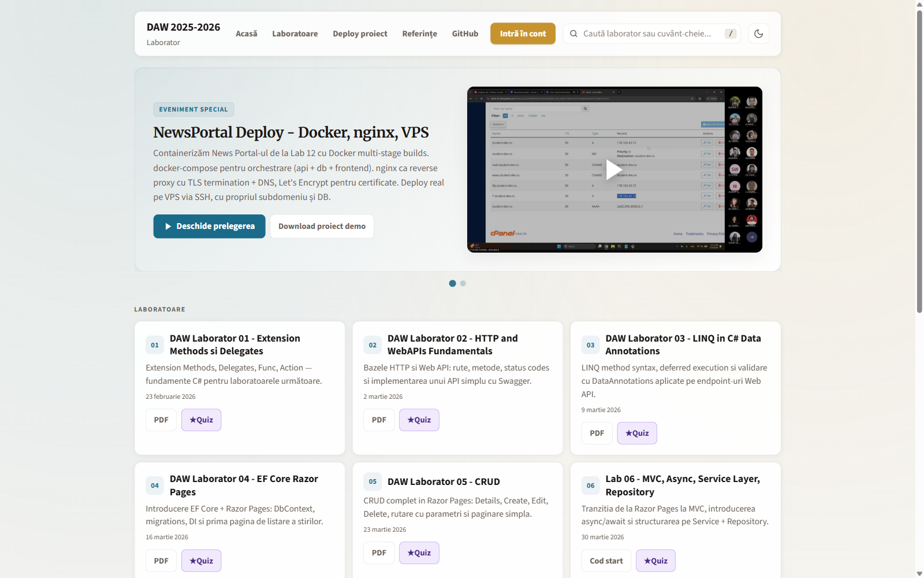Click the scrollbar up arrow
The width and height of the screenshot is (924, 578).
pos(919,4)
